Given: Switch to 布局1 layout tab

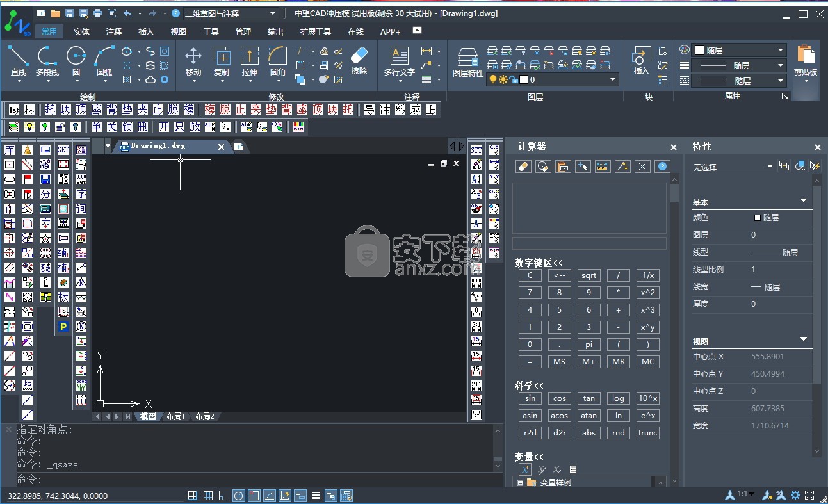Looking at the screenshot, I should [x=175, y=416].
